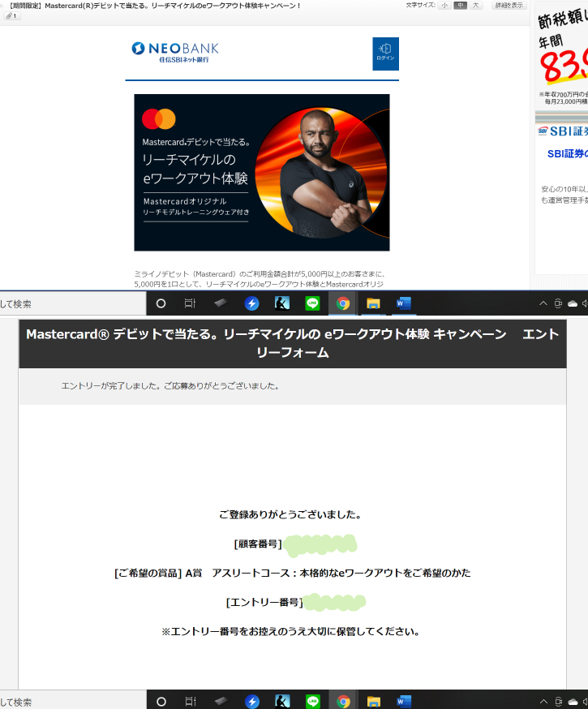Click the note ※エントリー番号をお控えのうえ
The image size is (588, 709).
290,632
